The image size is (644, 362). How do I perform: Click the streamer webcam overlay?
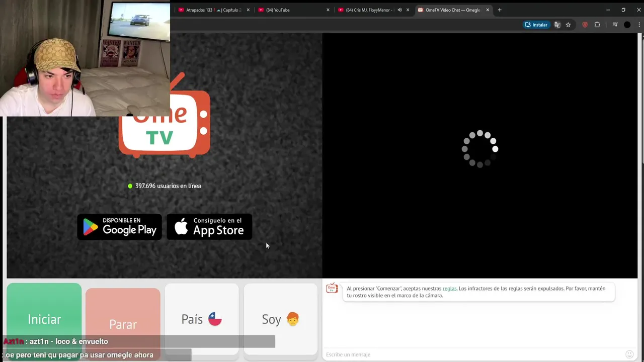(x=85, y=58)
